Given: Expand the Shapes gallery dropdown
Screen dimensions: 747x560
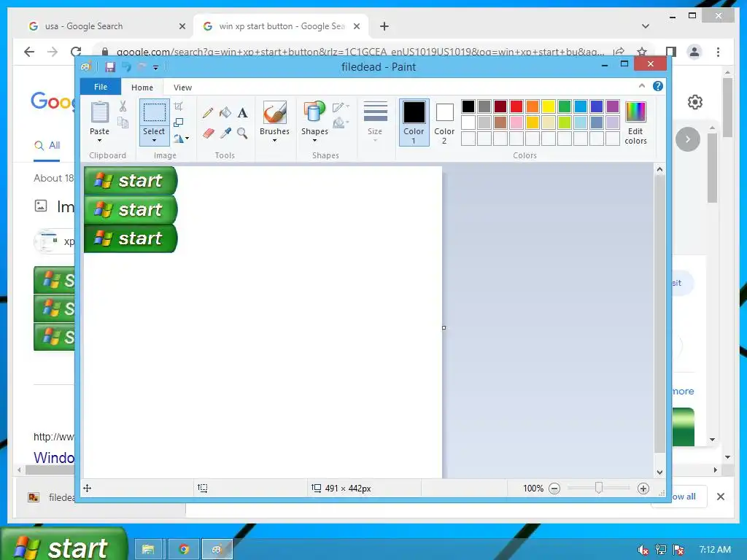Looking at the screenshot, I should 314,141.
